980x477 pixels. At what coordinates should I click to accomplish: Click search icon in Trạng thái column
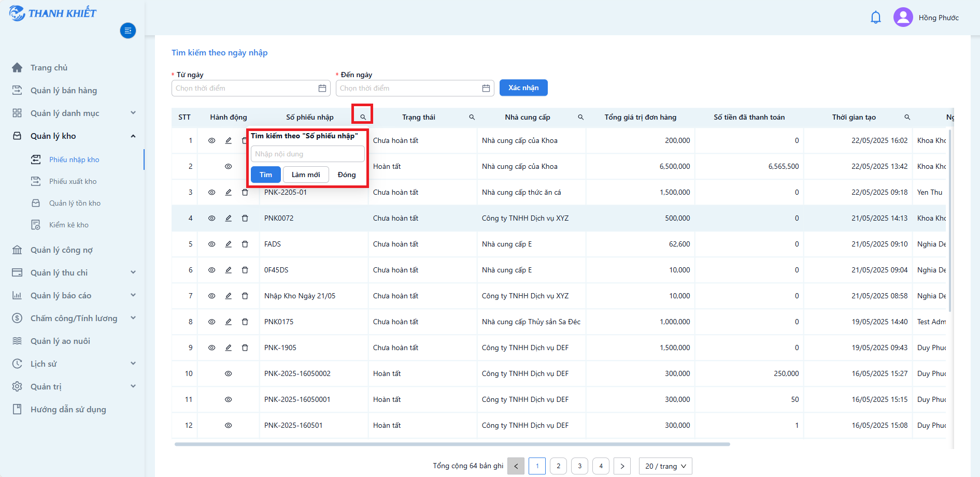coord(472,117)
